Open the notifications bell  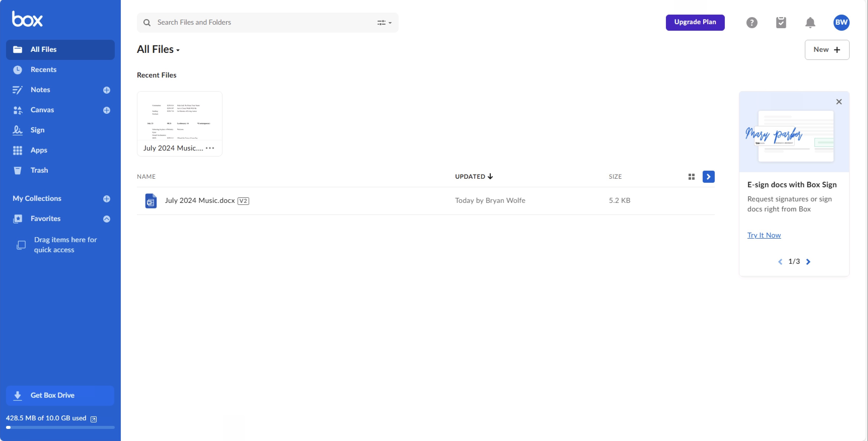[810, 23]
